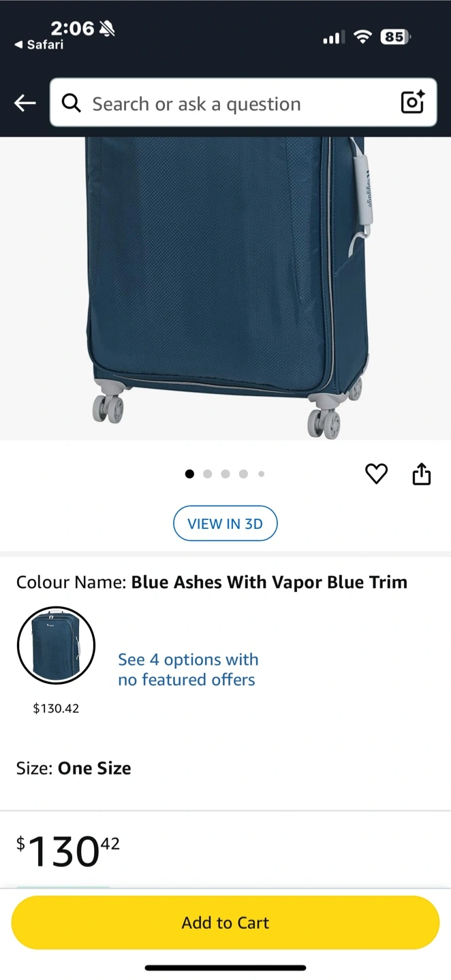
Task: Click the VIEW IN 3D button
Action: click(x=226, y=523)
